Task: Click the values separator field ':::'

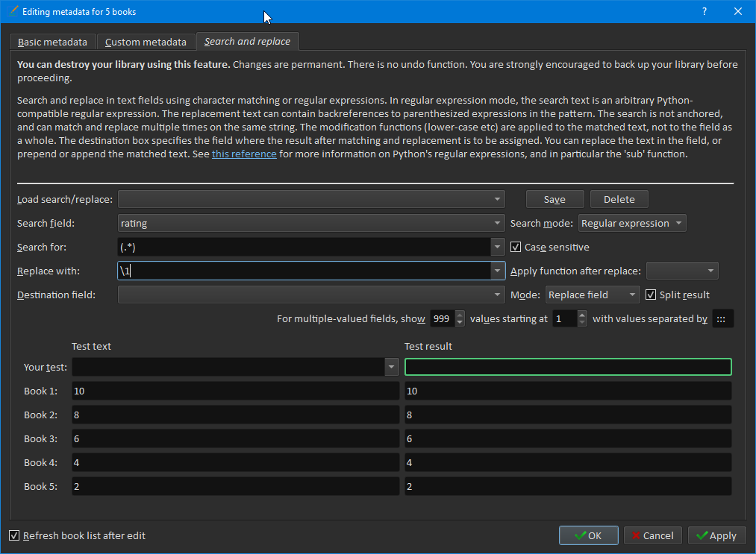Action: 722,319
